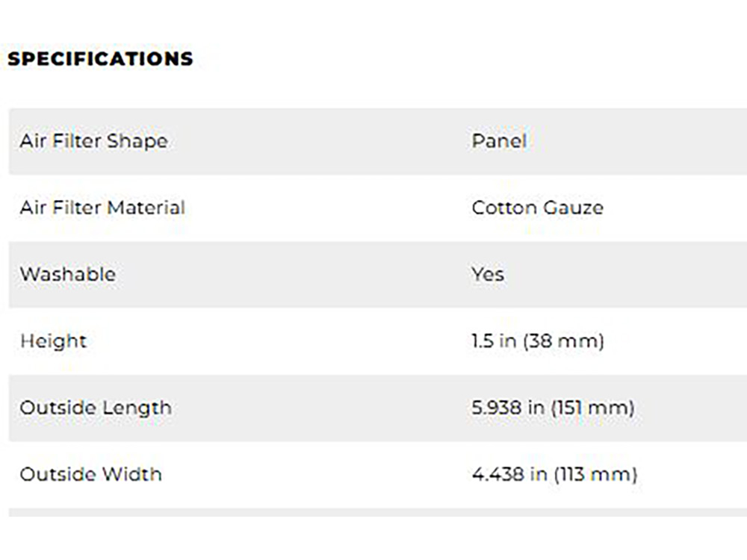
Task: Select the Air Filter Material label
Action: pyautogui.click(x=102, y=208)
